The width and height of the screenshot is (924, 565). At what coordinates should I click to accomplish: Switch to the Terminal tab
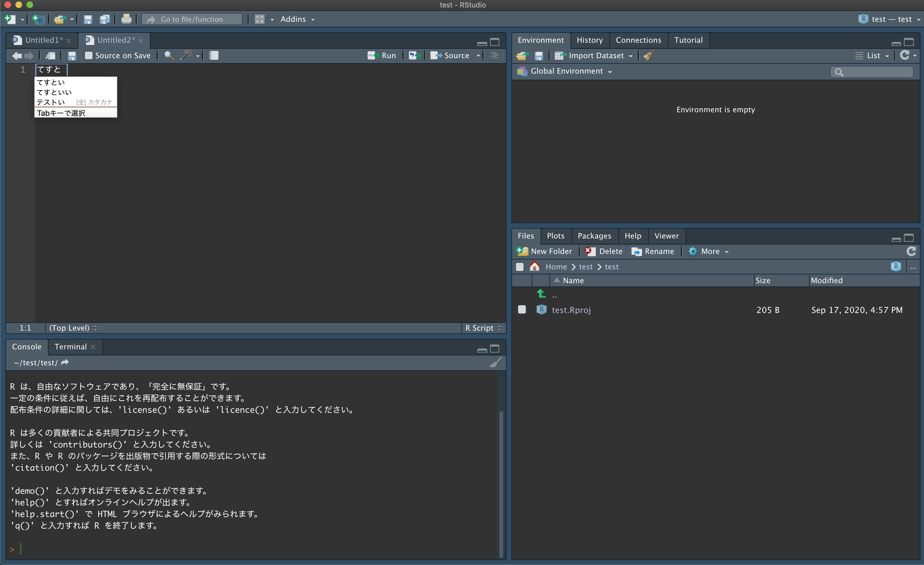click(x=71, y=347)
